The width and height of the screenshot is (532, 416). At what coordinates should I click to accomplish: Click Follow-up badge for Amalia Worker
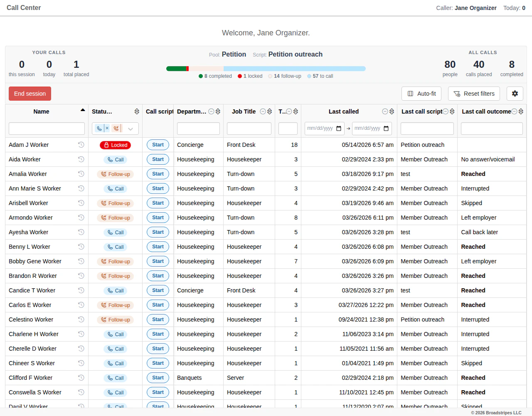point(115,174)
